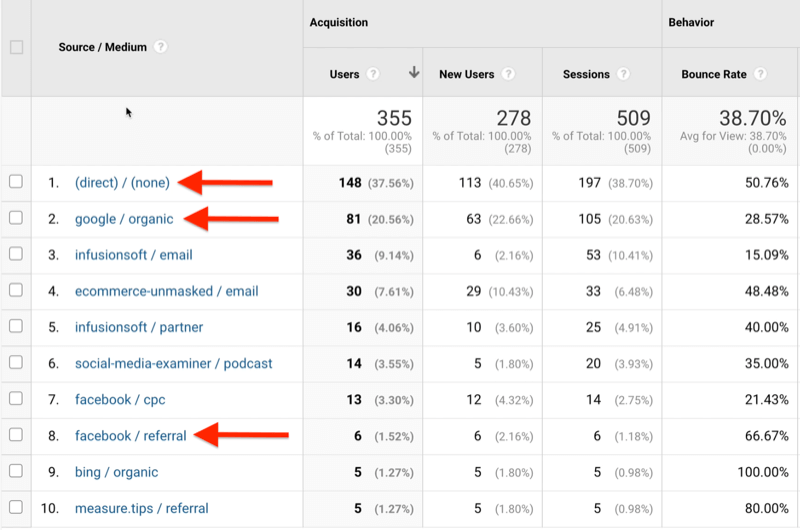
Task: Check the facebook / referral row checkbox
Action: [16, 435]
